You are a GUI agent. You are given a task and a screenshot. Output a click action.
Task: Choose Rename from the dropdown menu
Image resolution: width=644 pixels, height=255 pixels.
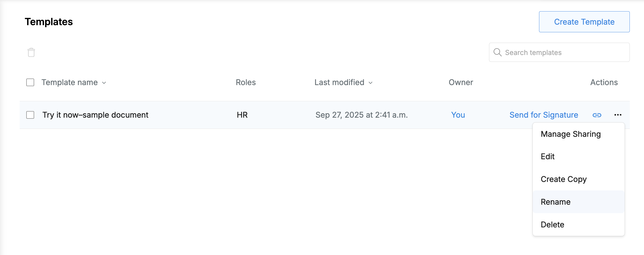pos(578,202)
